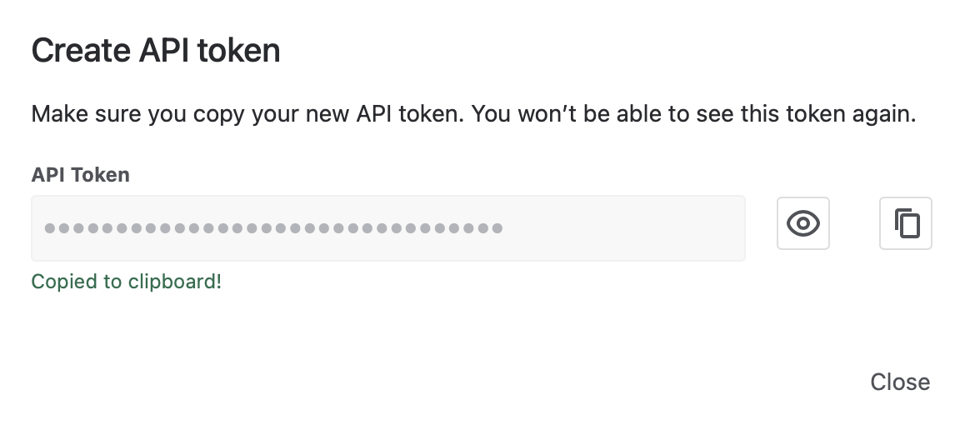Click the 'Copied to clipboard!' message
The image size is (980, 430).
(x=127, y=282)
